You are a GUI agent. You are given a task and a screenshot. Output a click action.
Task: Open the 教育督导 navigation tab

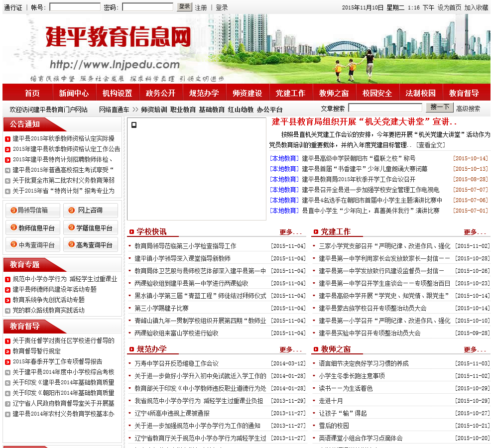tap(464, 93)
